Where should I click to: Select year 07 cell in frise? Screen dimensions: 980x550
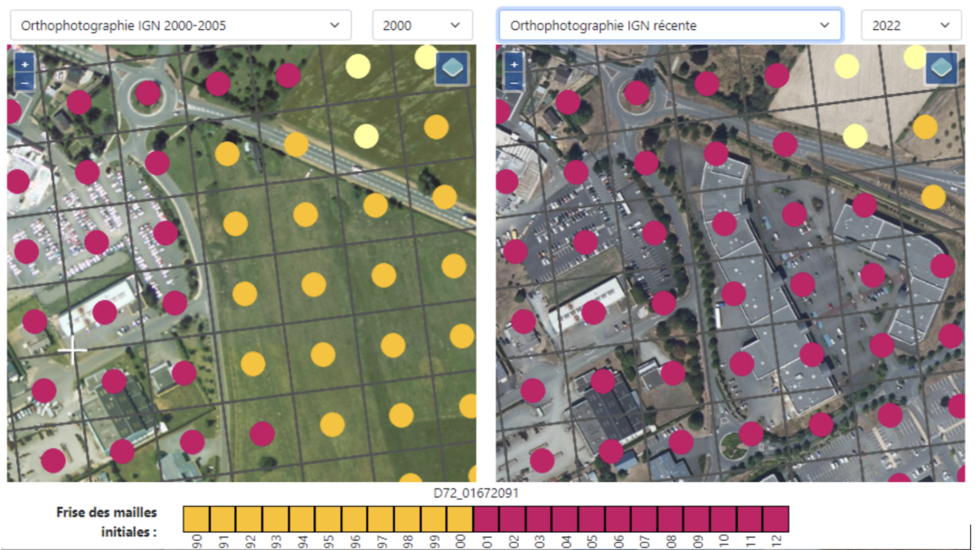tap(644, 519)
